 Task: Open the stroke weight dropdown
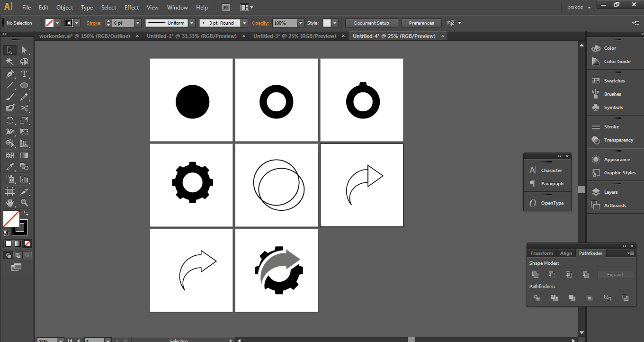[x=138, y=23]
